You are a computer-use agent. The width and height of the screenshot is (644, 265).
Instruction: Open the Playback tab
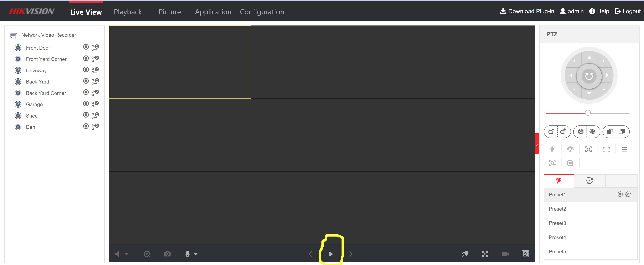coord(128,12)
